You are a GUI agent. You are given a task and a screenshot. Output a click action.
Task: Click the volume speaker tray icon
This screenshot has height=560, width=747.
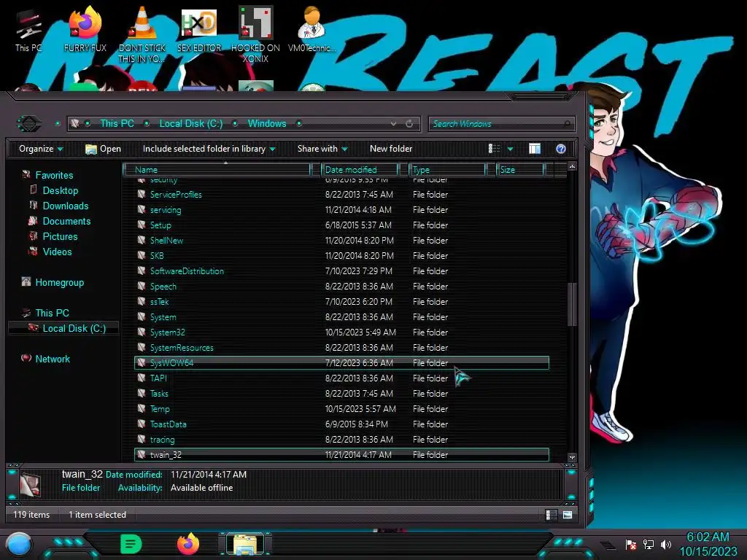pyautogui.click(x=665, y=544)
